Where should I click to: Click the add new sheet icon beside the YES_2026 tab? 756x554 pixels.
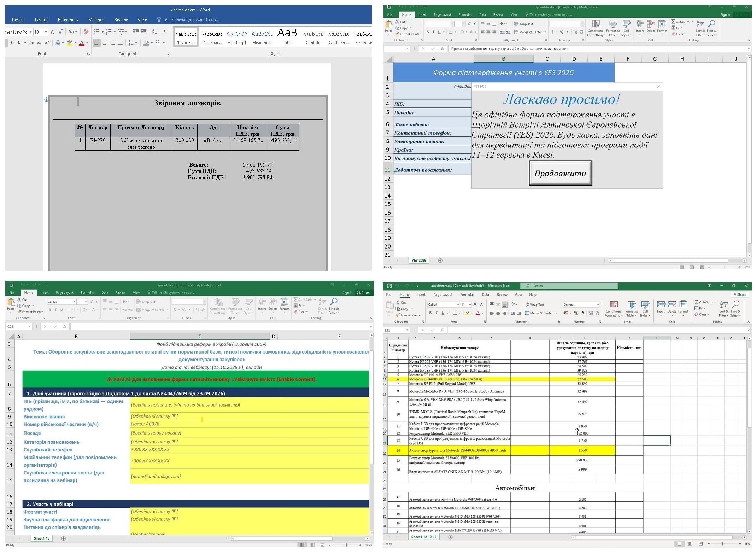[x=440, y=261]
